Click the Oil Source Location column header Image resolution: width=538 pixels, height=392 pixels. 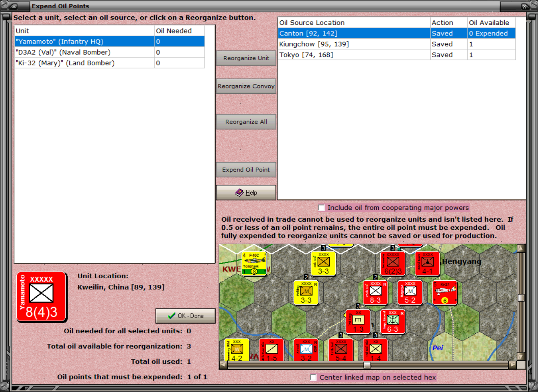354,23
